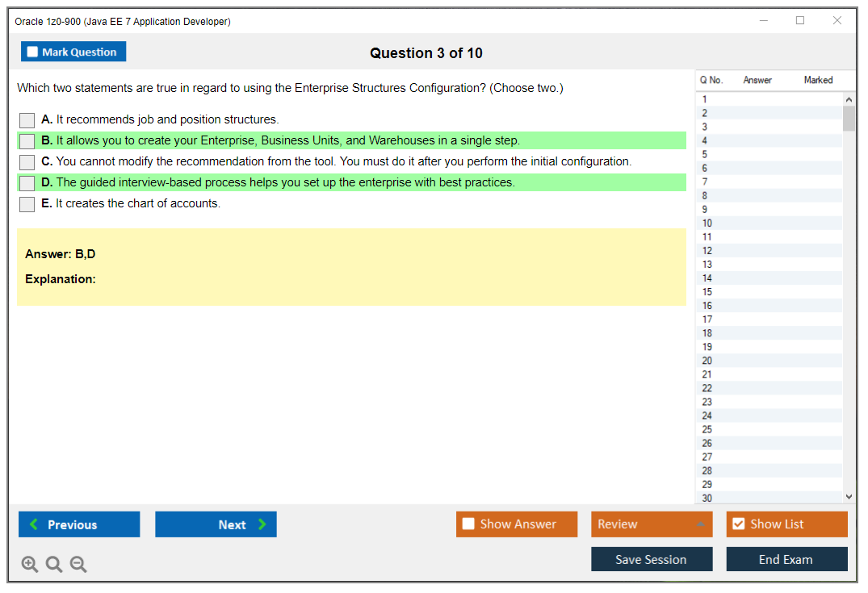The image size is (868, 593).
Task: Click the question list scrollbar up arrow
Action: coord(849,98)
